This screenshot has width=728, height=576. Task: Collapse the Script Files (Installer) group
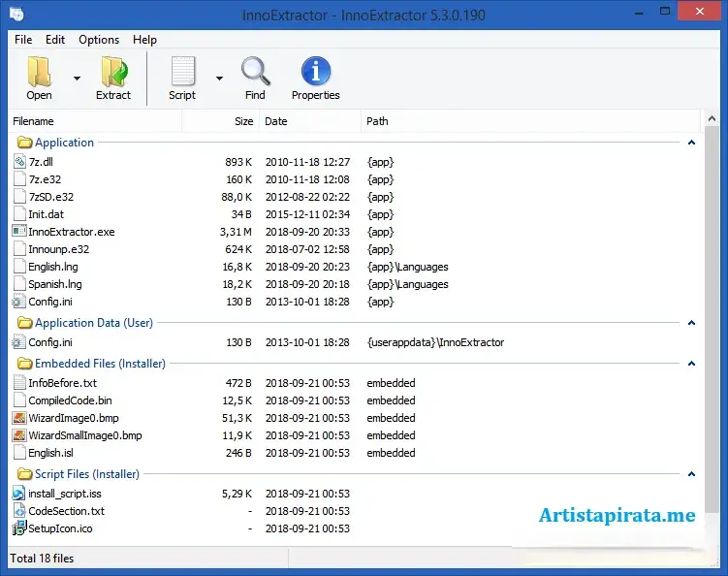691,474
